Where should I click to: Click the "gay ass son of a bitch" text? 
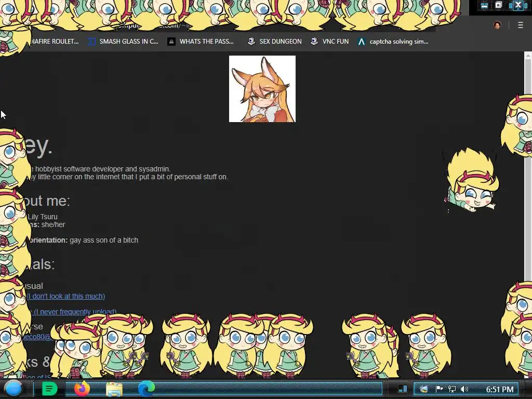[x=104, y=240]
